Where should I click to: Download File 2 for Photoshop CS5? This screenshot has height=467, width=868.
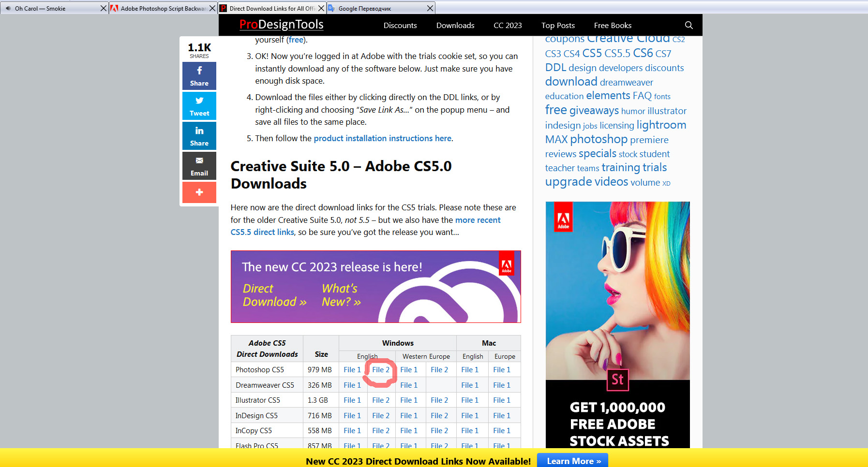381,369
